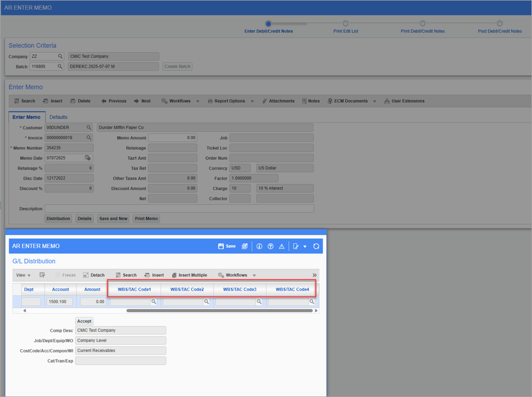Sort by the Amount column header
Screen dimensions: 532x397
tap(92, 289)
